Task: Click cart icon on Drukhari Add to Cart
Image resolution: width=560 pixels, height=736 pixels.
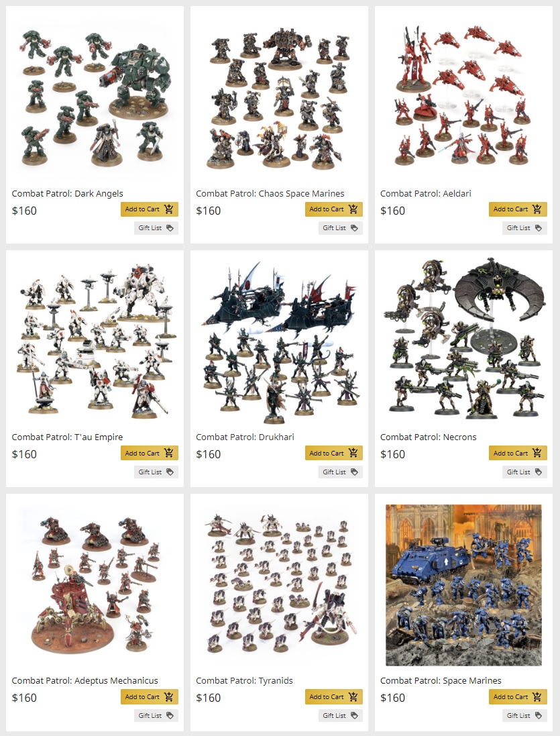Action: click(353, 453)
